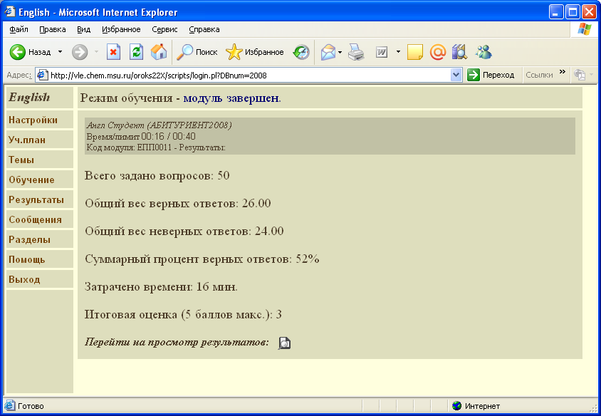The height and width of the screenshot is (416, 601).
Task: Click the Переход (Go) button
Action: [x=491, y=75]
